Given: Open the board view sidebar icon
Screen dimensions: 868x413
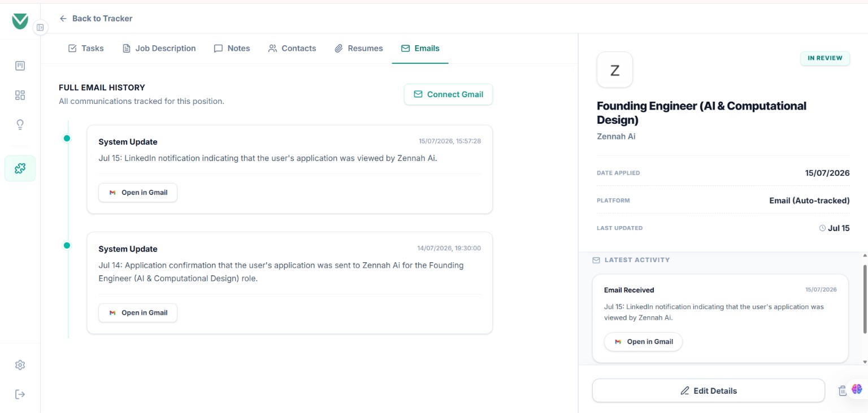Looking at the screenshot, I should point(20,66).
